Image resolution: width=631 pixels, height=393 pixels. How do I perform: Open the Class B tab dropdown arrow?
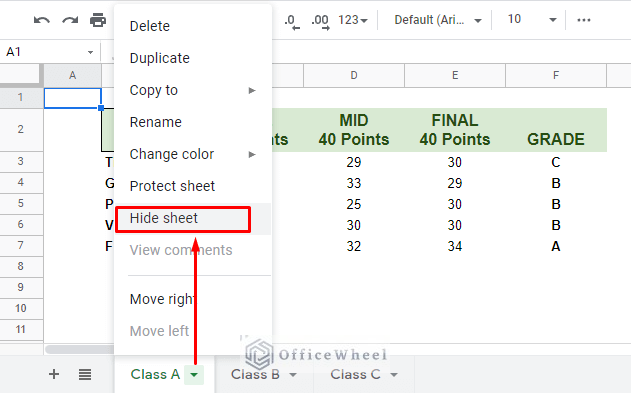[293, 375]
